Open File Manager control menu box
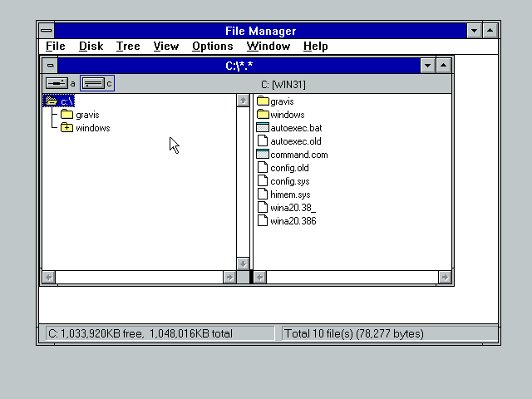Screen dimensions: 532x399 pos(47,31)
